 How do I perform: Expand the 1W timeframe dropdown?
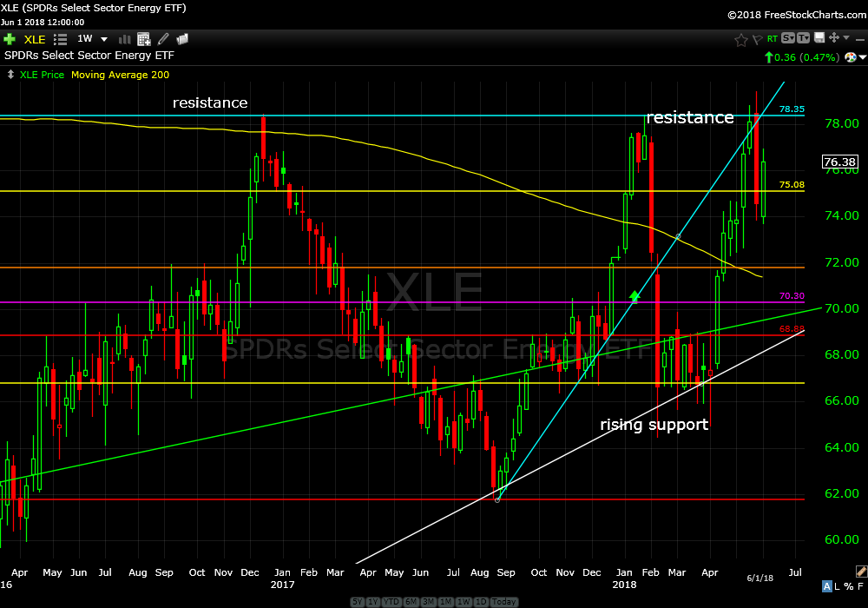coord(104,39)
